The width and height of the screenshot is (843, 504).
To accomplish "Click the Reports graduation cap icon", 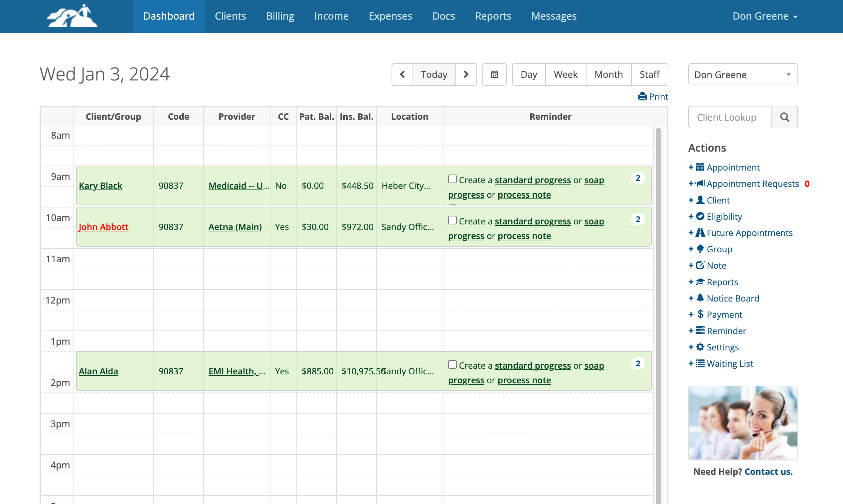I will pyautogui.click(x=700, y=282).
